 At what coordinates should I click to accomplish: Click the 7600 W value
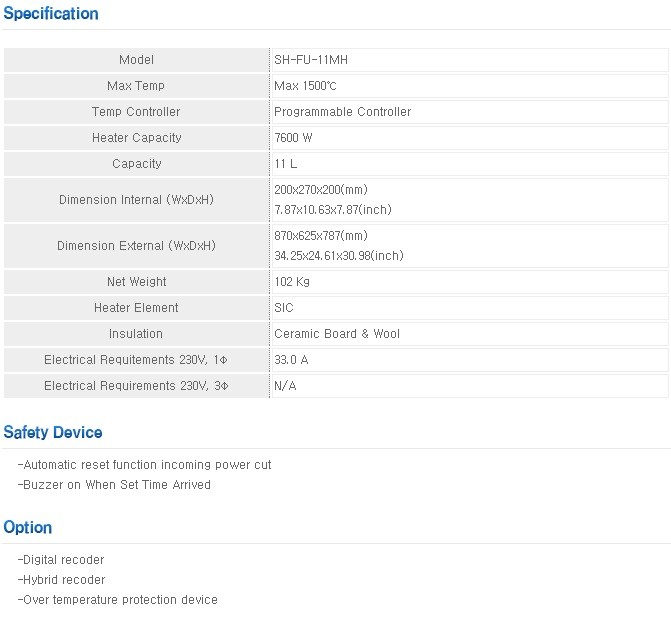[x=294, y=138]
